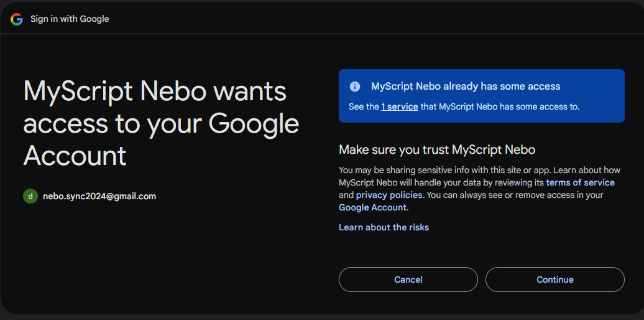Open the terms of service link
Screen dimensions: 644x320
pyautogui.click(x=581, y=182)
